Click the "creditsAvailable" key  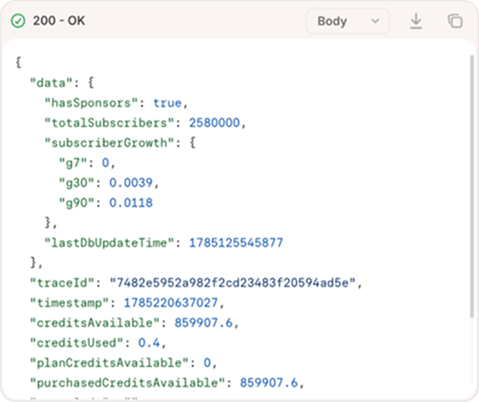[95, 323]
